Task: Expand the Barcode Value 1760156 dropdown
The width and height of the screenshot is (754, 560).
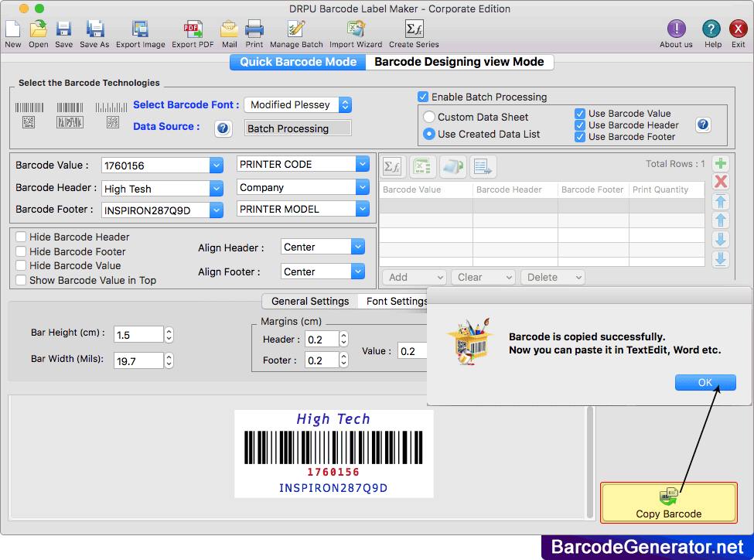Action: [217, 166]
